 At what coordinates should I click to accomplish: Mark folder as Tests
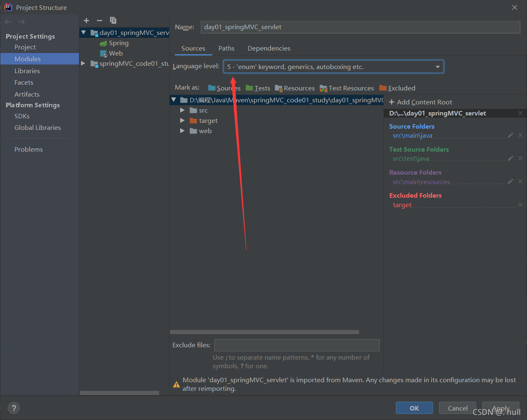(x=258, y=88)
